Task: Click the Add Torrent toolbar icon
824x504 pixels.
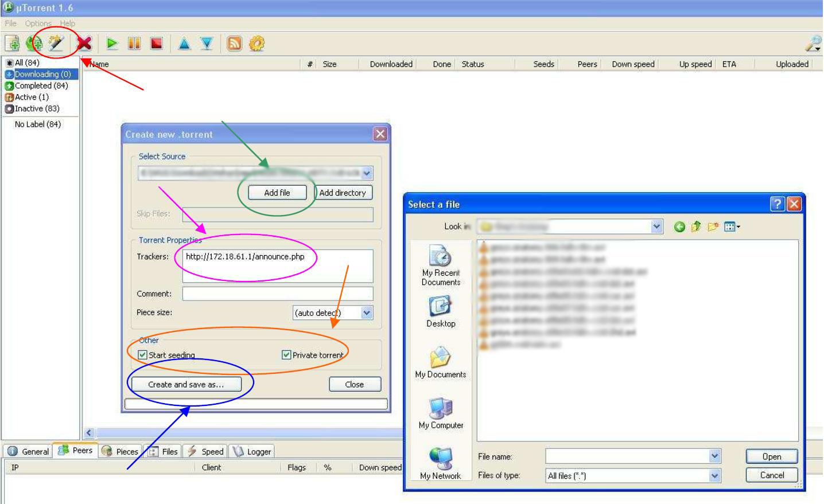Action: coord(12,44)
